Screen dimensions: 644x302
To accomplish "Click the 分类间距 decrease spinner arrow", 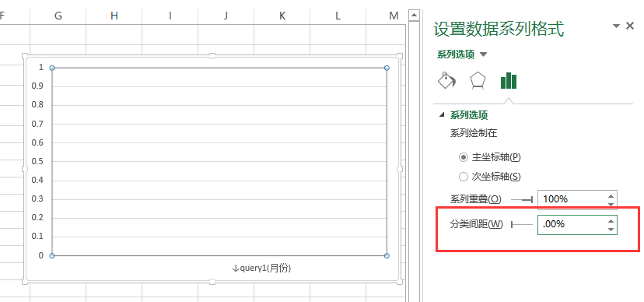I will point(611,229).
